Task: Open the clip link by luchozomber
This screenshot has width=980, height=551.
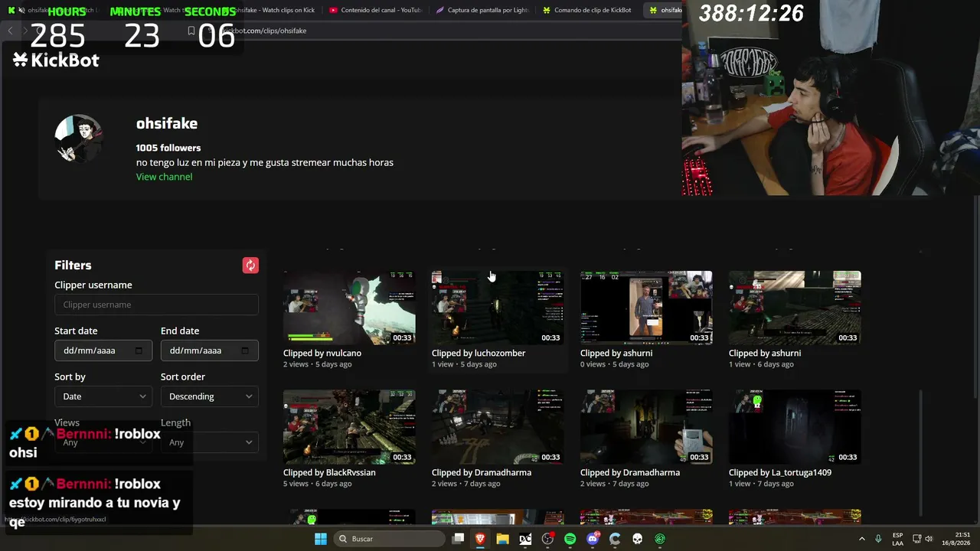Action: (x=479, y=353)
